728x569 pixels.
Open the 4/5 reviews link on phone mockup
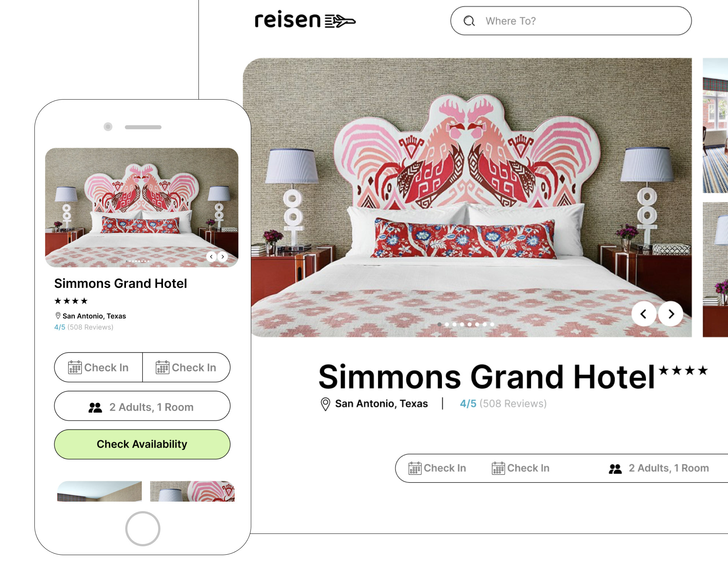pos(60,327)
